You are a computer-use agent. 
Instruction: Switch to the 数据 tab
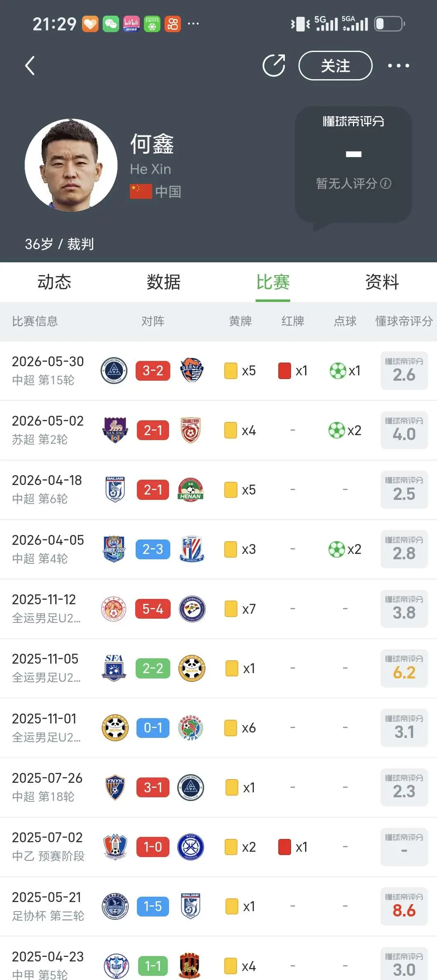click(x=164, y=282)
